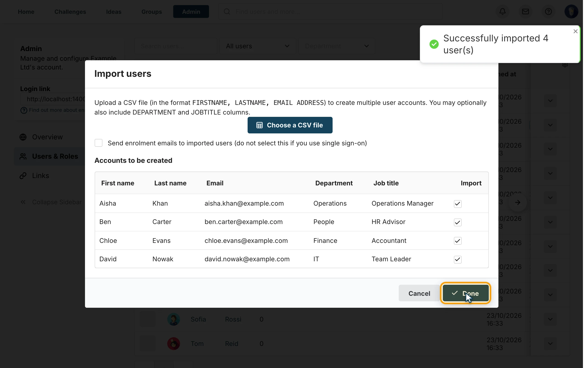Select the Select-row checkbox for Sofia Rossi
588x368 pixels.
pyautogui.click(x=147, y=319)
